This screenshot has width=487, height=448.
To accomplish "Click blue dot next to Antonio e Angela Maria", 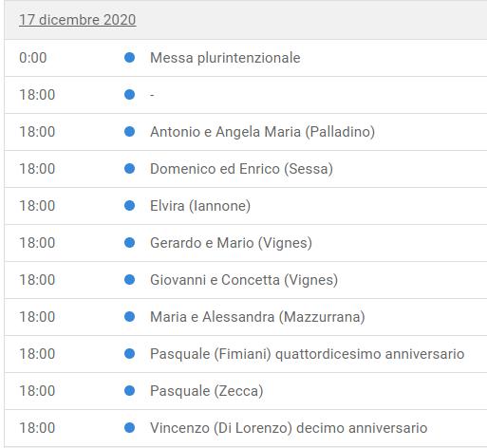I will 129,132.
